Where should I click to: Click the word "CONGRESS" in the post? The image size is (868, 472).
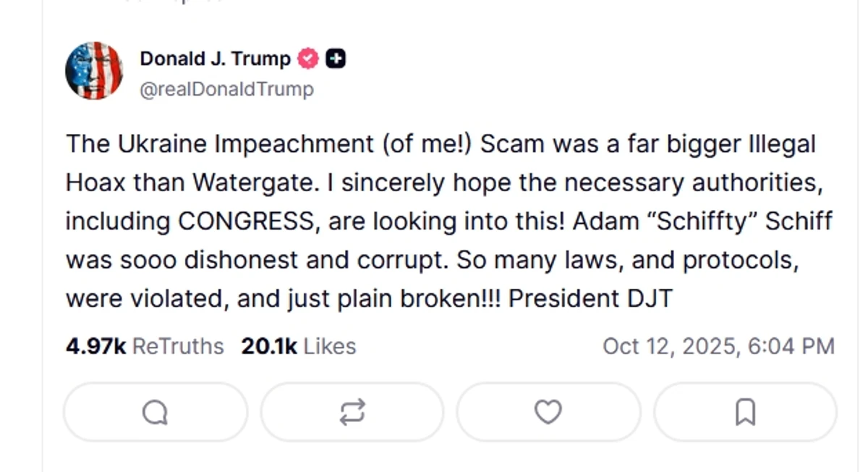(246, 222)
